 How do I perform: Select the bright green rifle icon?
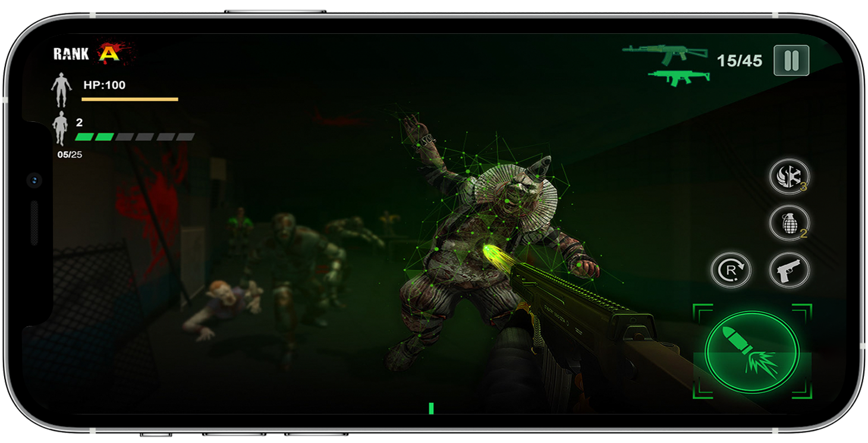coord(679,77)
